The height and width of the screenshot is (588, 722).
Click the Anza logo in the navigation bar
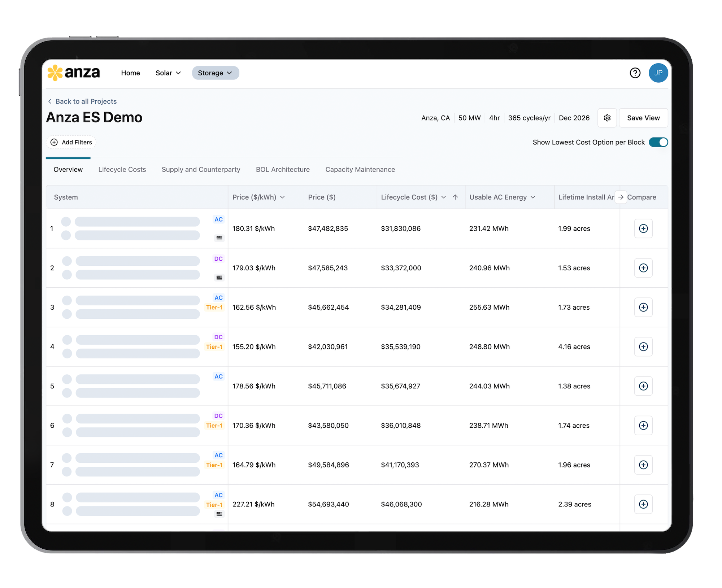[x=75, y=73]
